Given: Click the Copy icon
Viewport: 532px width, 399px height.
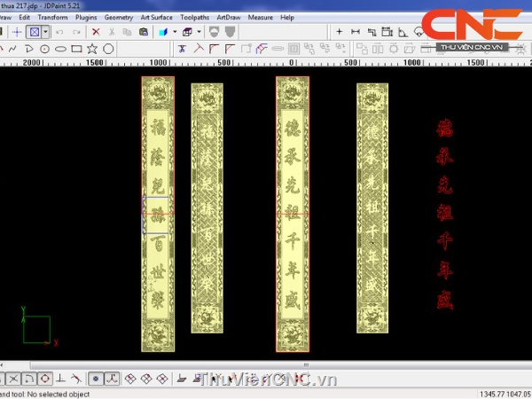Looking at the screenshot, I should [127, 32].
